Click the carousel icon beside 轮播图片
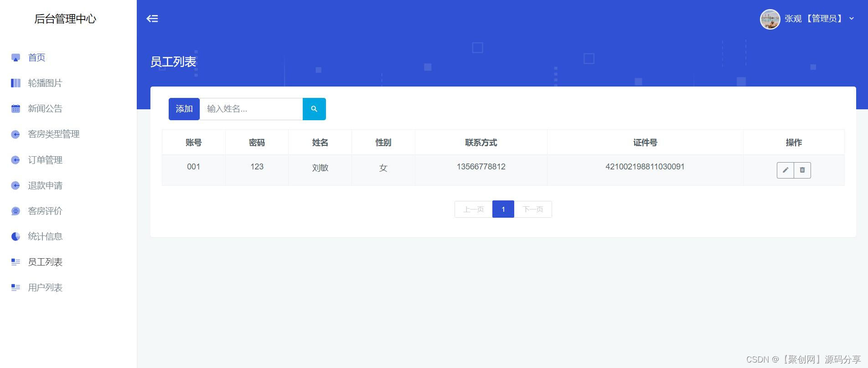 tap(15, 83)
